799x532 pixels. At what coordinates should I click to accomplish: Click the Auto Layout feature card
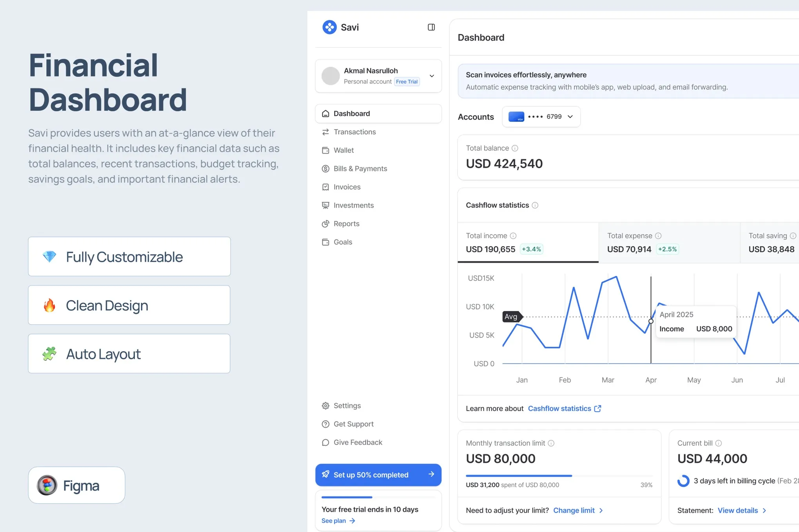[x=129, y=354]
